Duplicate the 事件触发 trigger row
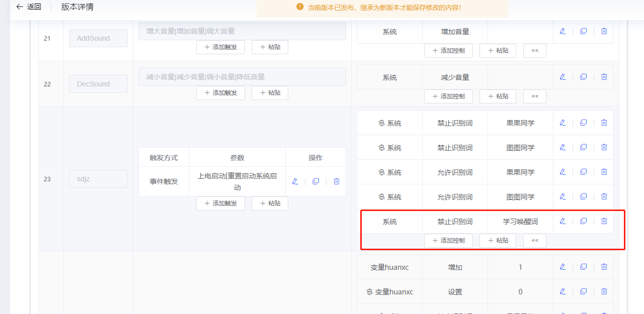 [x=315, y=181]
